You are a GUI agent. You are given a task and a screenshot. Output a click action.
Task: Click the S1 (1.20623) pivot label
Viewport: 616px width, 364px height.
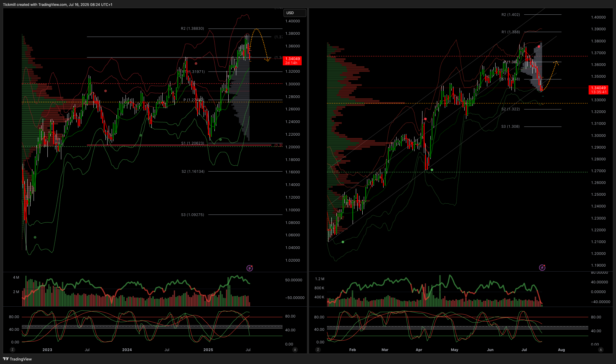pyautogui.click(x=193, y=143)
